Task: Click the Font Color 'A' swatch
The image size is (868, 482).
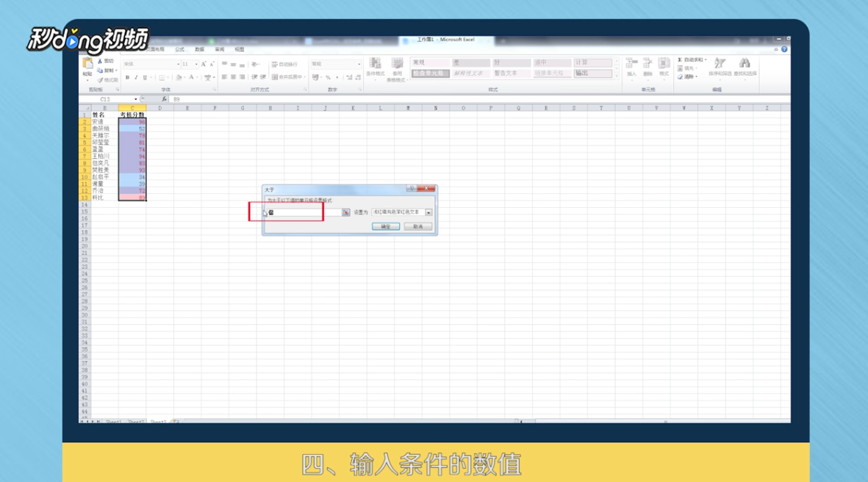Action: click(x=192, y=77)
